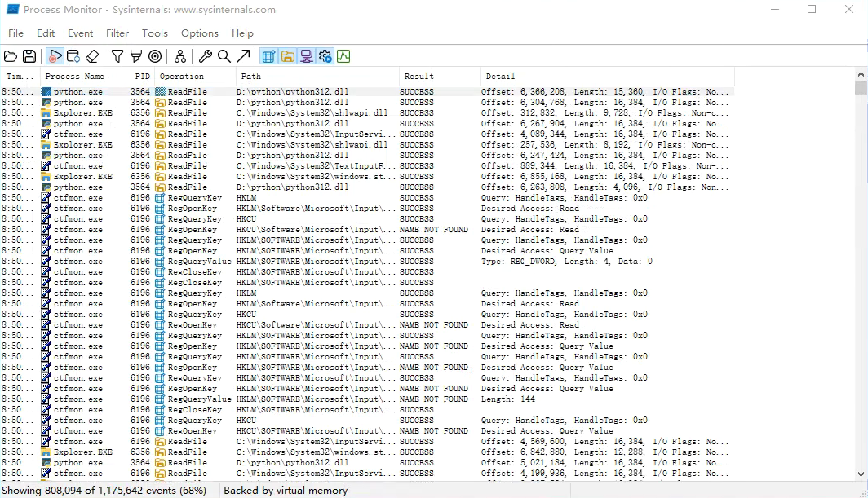
Task: Select Explorer.EXE row reading shlwapi.dll, length 9,728
Action: point(368,112)
